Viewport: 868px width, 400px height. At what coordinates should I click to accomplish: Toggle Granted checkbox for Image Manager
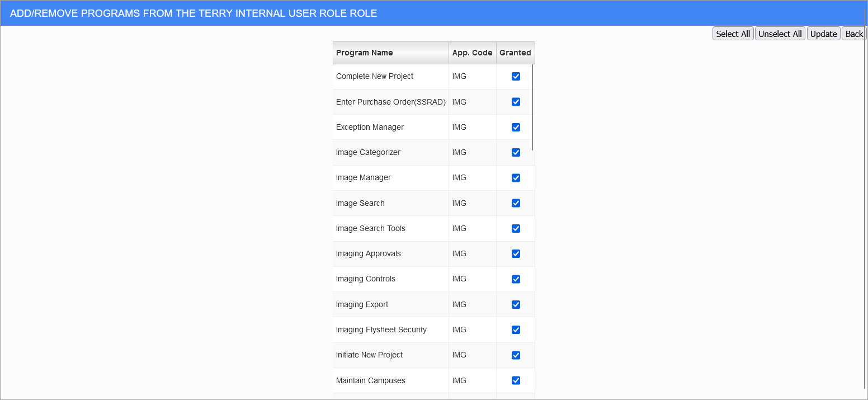click(x=516, y=178)
